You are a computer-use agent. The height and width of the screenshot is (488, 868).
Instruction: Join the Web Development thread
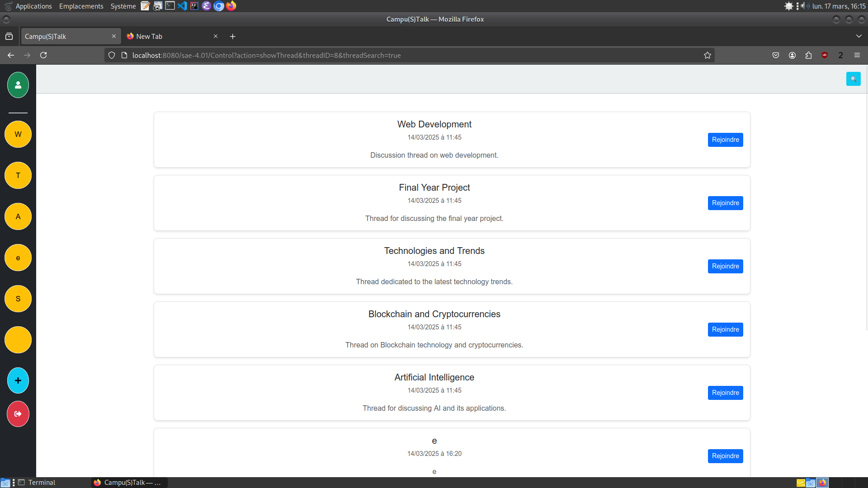click(725, 140)
